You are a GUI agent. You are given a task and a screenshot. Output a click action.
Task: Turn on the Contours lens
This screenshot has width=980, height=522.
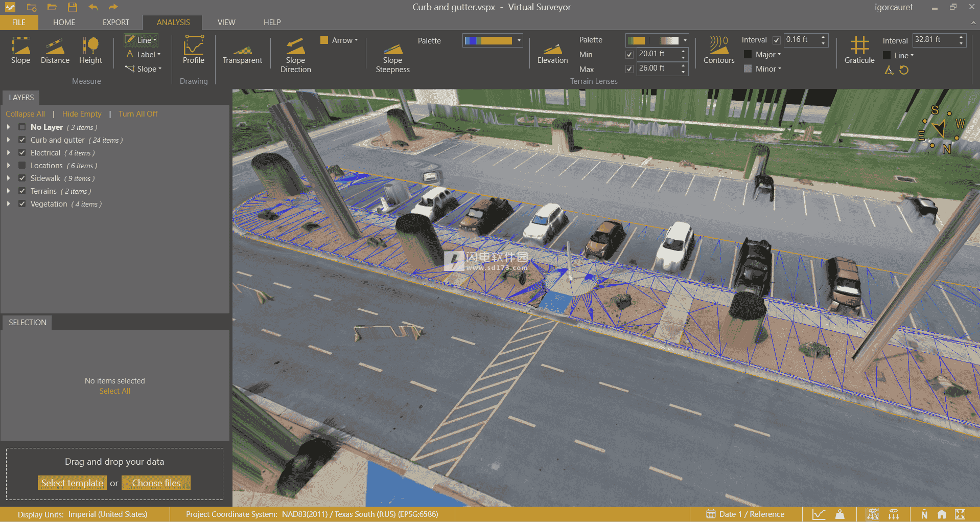[x=719, y=50]
